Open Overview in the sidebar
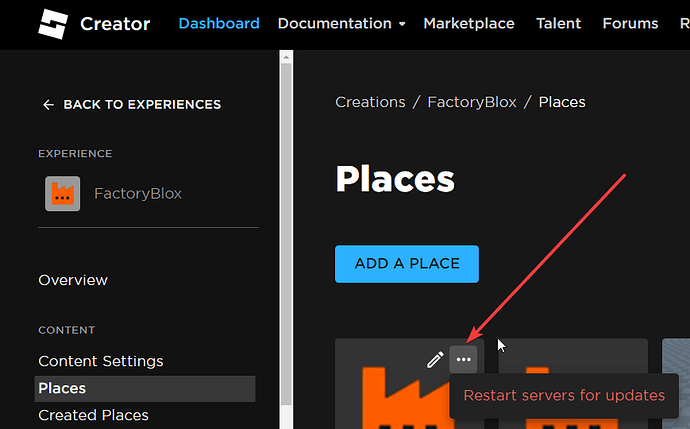 73,280
